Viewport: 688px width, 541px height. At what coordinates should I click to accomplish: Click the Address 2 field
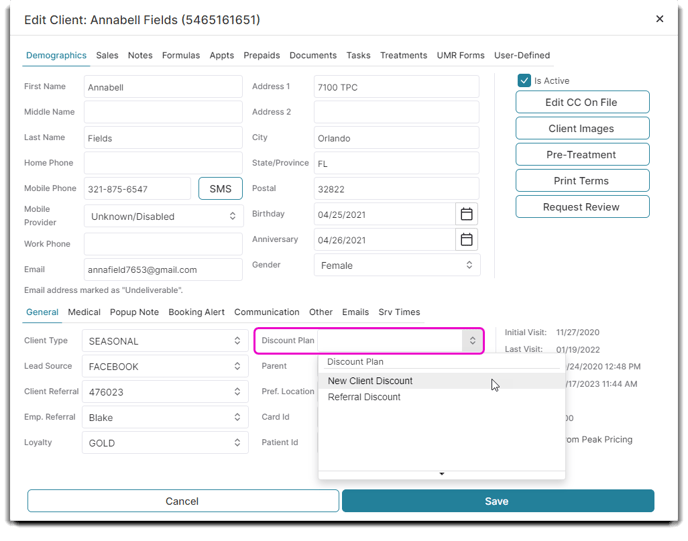point(397,112)
